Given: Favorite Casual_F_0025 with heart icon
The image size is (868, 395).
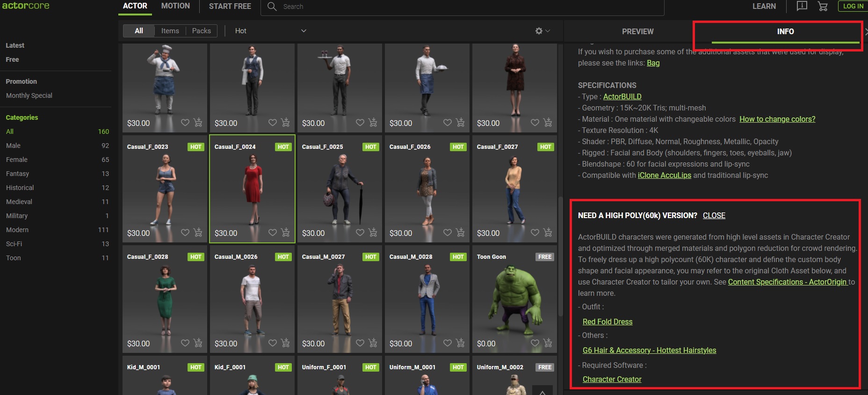Looking at the screenshot, I should point(360,233).
